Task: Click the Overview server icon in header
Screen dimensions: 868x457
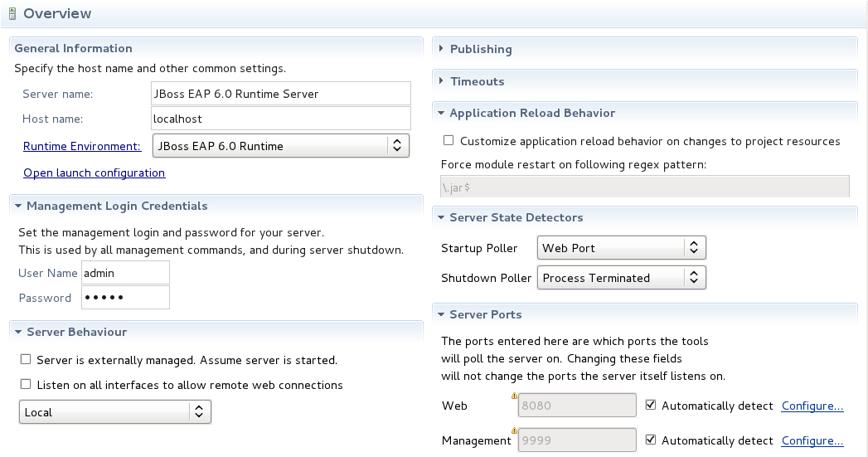Action: click(12, 14)
